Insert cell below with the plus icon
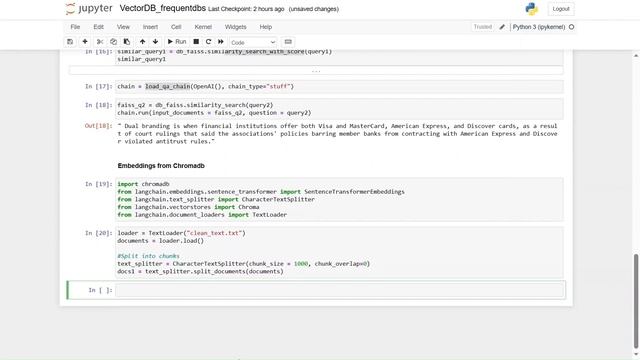This screenshot has width=640, height=360. click(85, 42)
